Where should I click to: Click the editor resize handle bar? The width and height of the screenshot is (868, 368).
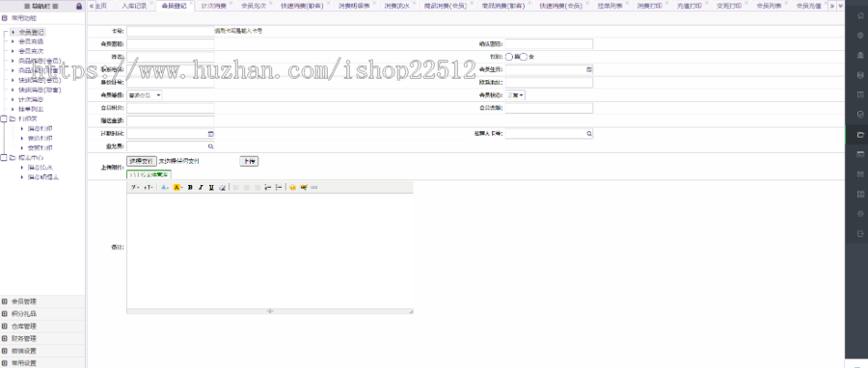[x=270, y=311]
